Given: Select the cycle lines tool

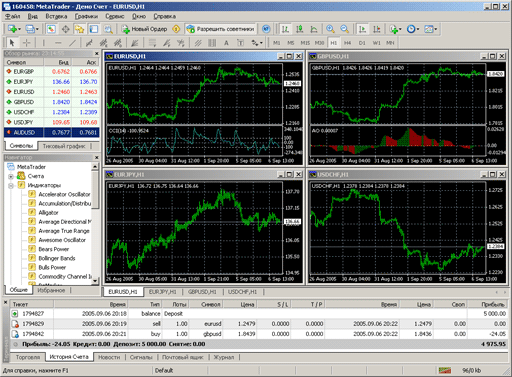Looking at the screenshot, I should tap(212, 43).
